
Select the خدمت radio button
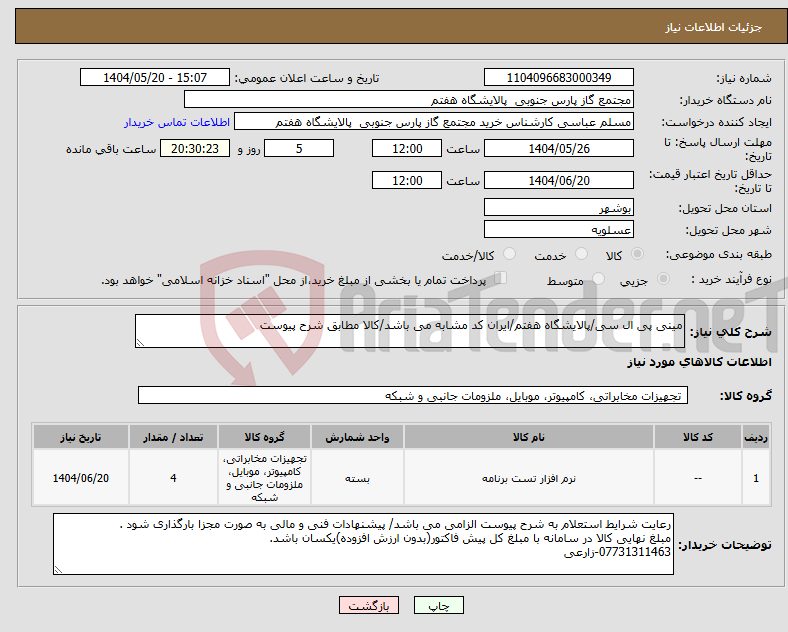pos(581,254)
